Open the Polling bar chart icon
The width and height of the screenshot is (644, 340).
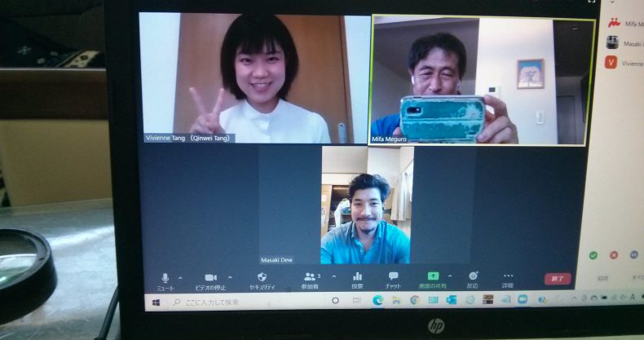tap(357, 277)
